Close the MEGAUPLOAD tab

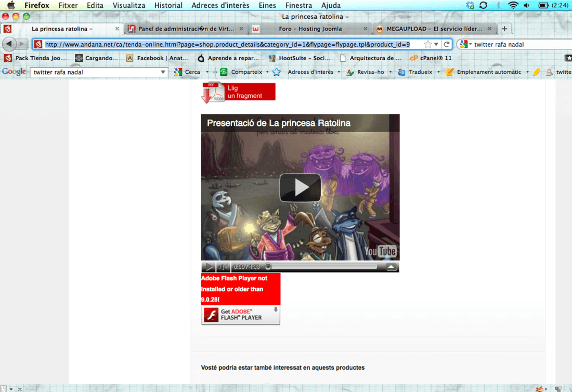pyautogui.click(x=489, y=29)
